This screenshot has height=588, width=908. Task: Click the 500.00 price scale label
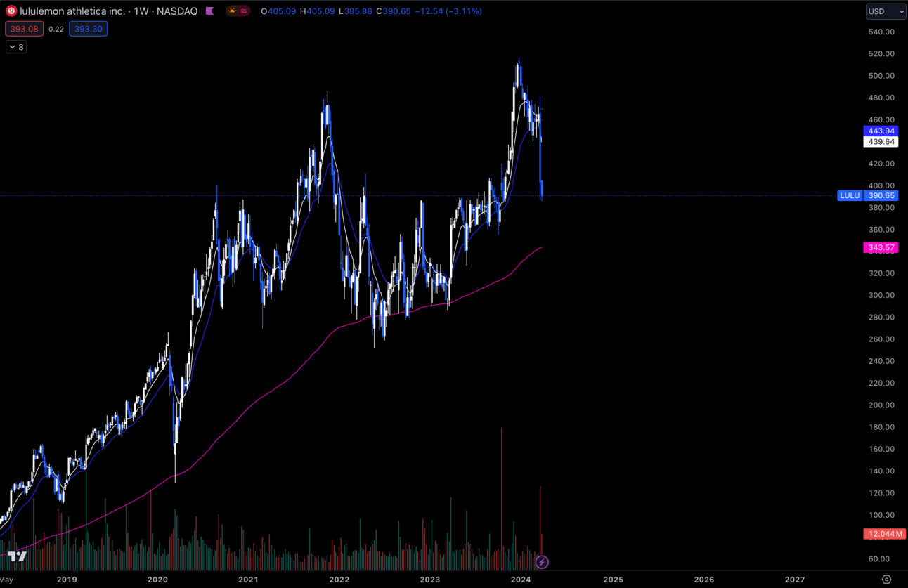(x=881, y=76)
